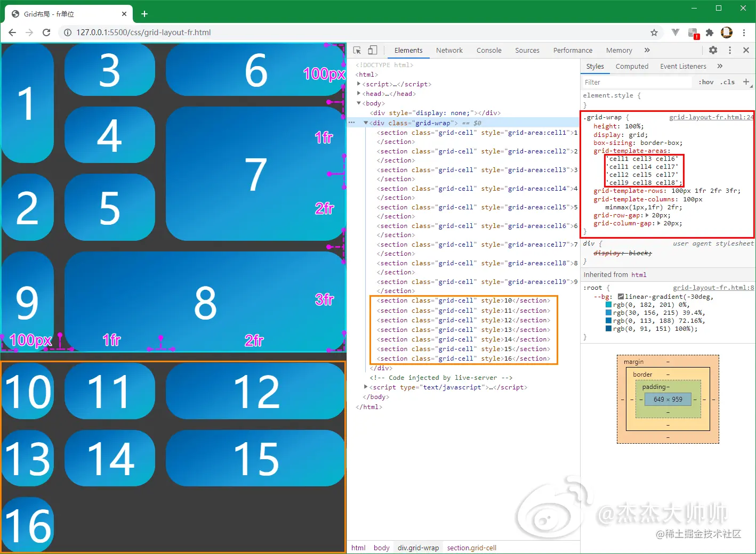Click the Vue devtools extension icon
756x554 pixels.
675,32
